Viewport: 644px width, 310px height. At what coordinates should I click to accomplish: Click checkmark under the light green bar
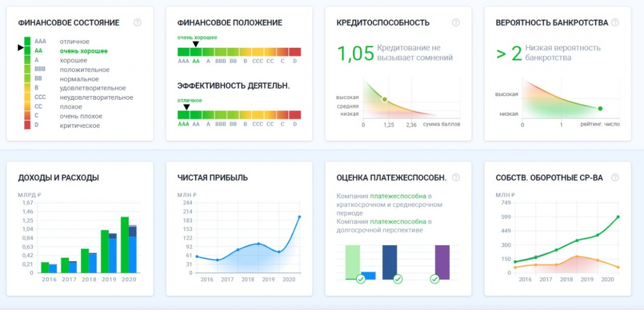(x=360, y=279)
